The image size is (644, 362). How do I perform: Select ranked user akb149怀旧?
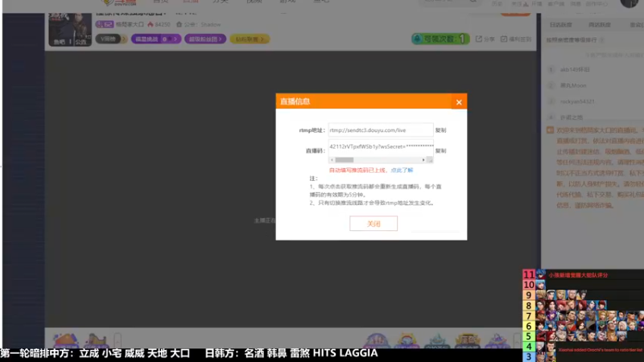[x=575, y=70]
